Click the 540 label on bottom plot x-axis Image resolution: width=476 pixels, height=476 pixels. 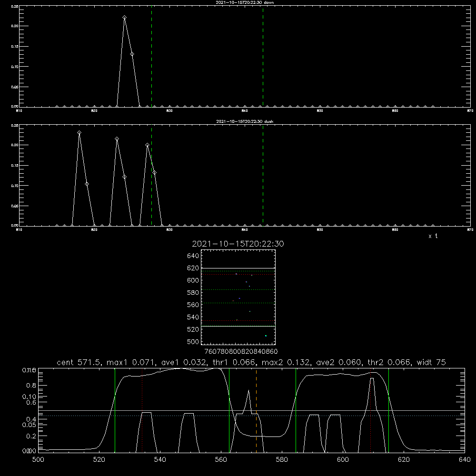click(160, 460)
